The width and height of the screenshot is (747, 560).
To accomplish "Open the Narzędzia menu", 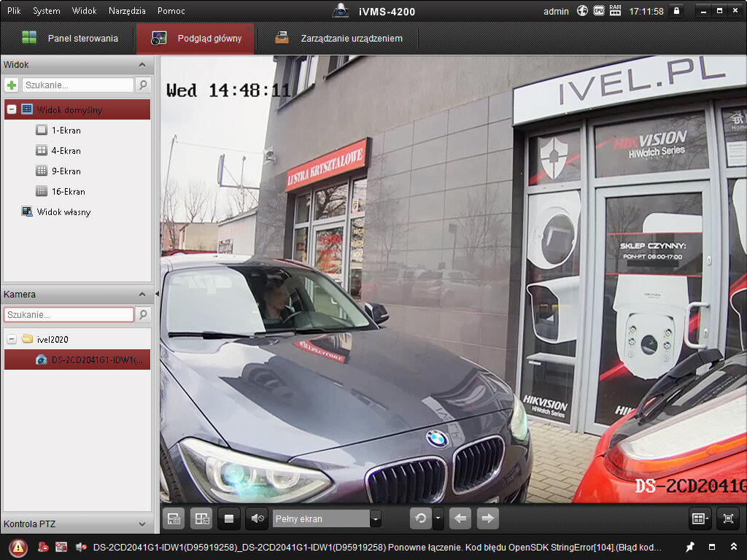I will (127, 11).
